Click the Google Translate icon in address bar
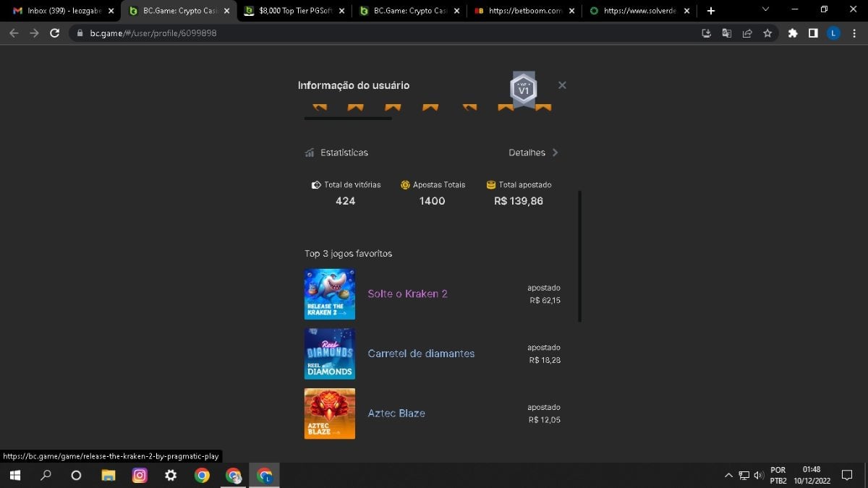The width and height of the screenshot is (868, 488). (x=727, y=33)
